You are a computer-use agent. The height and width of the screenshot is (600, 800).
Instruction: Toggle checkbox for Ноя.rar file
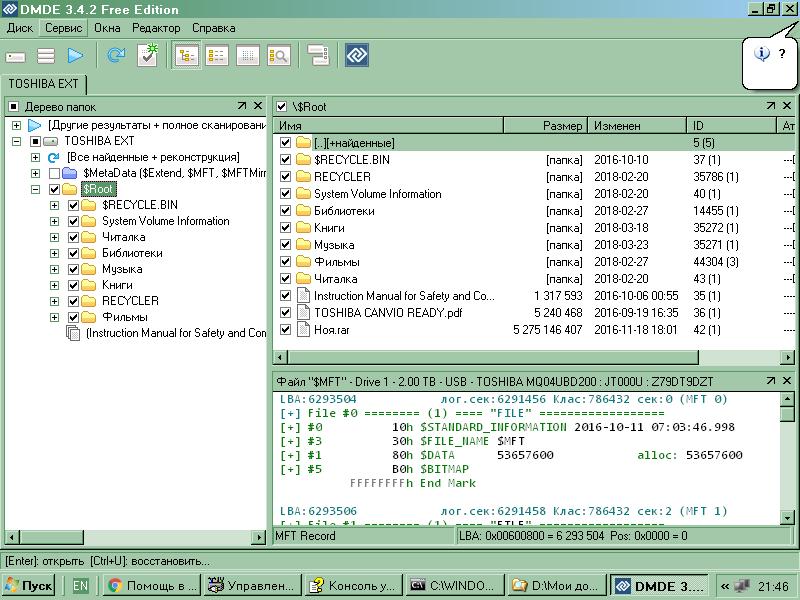click(286, 330)
